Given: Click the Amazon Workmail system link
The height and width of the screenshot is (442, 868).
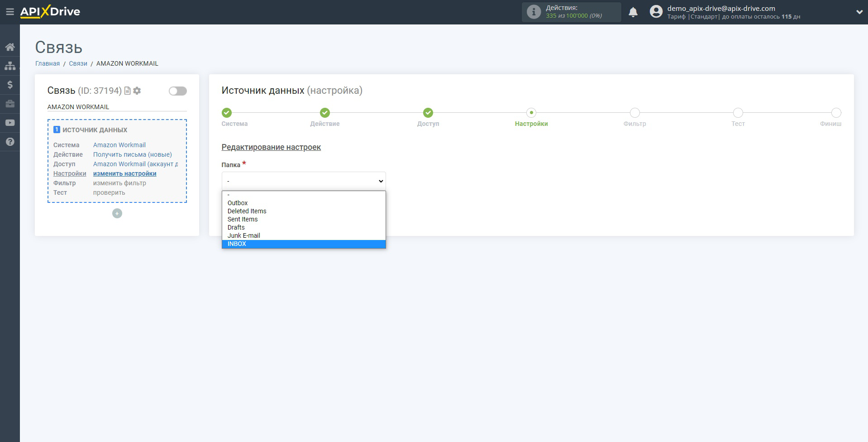Looking at the screenshot, I should pos(119,145).
